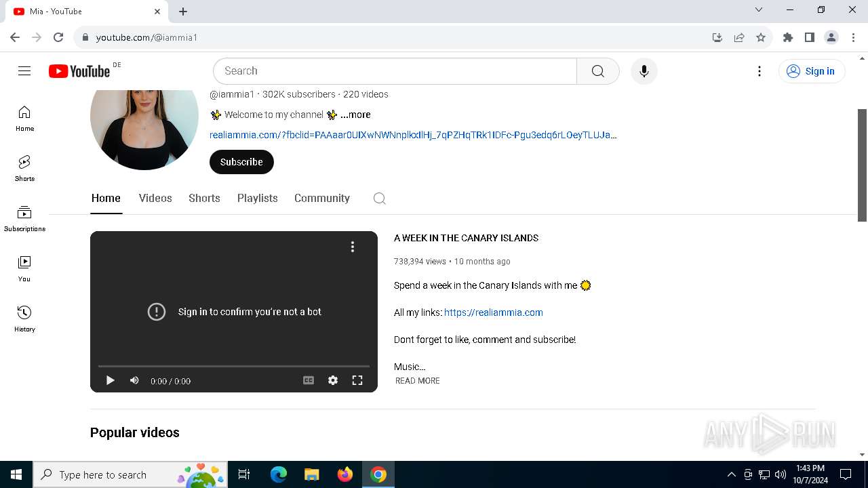This screenshot has height=488, width=868.
Task: Switch to the Shorts channel tab
Action: (x=204, y=198)
